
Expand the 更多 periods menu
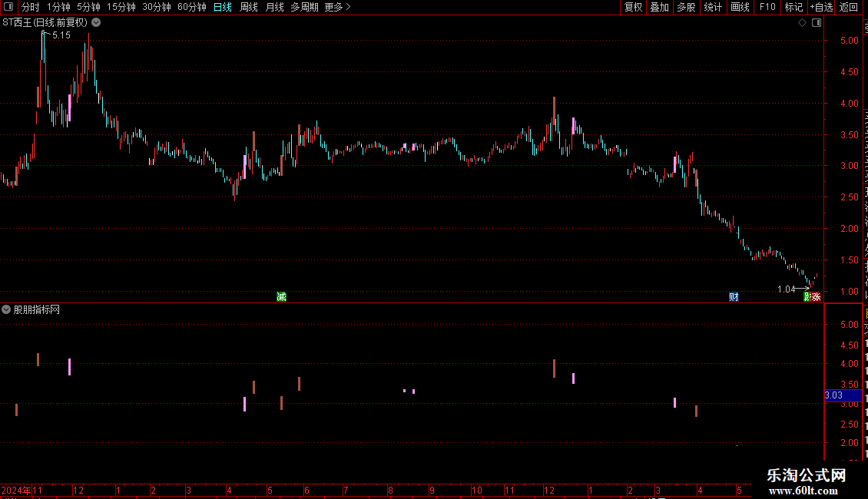tap(338, 7)
